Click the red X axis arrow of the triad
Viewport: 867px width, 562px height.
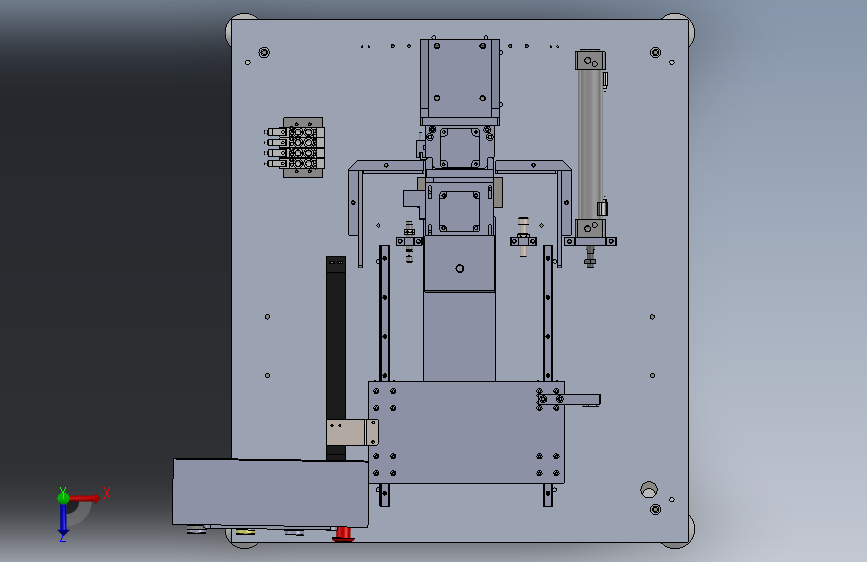pos(84,498)
